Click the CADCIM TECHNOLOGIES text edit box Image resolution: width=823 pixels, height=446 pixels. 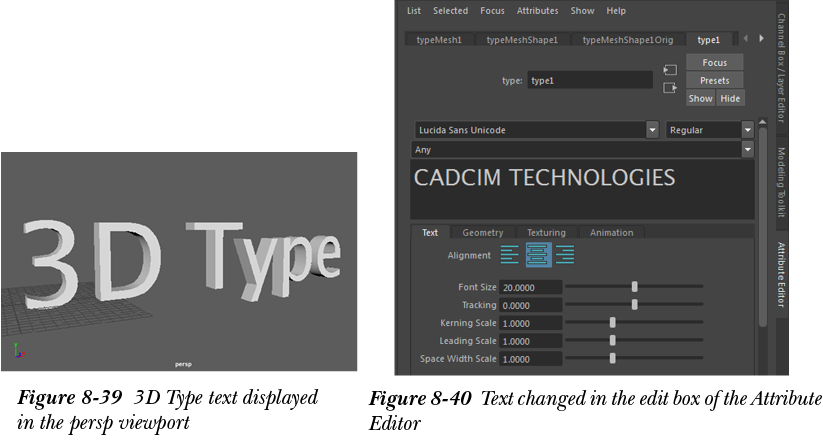[x=582, y=190]
